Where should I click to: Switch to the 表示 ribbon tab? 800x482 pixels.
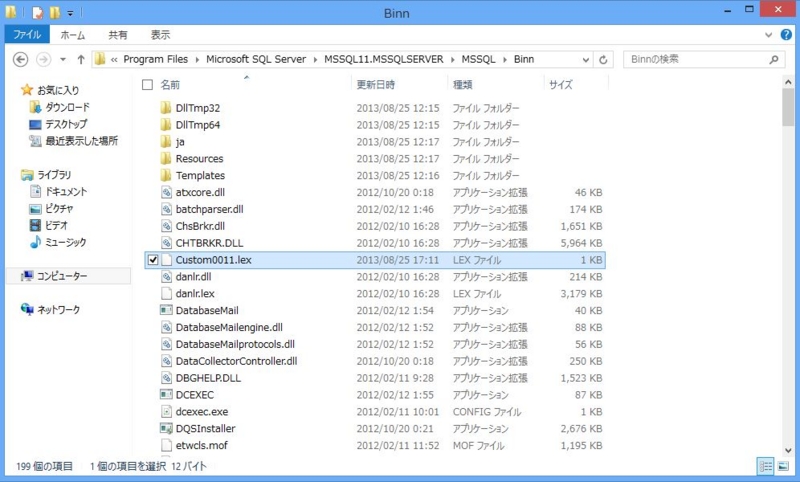(160, 35)
